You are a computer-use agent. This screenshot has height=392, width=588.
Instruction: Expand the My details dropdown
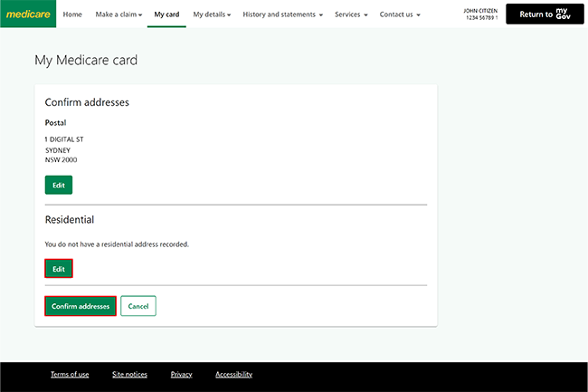pos(212,14)
